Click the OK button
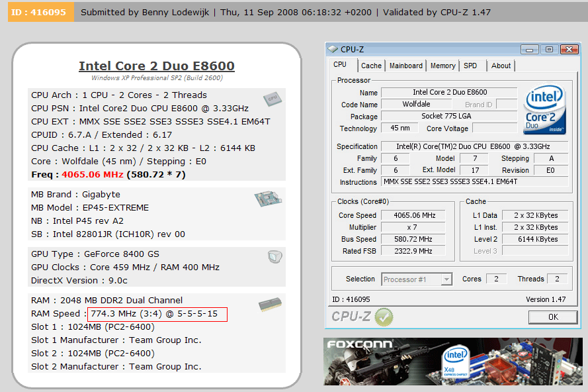 coord(553,317)
